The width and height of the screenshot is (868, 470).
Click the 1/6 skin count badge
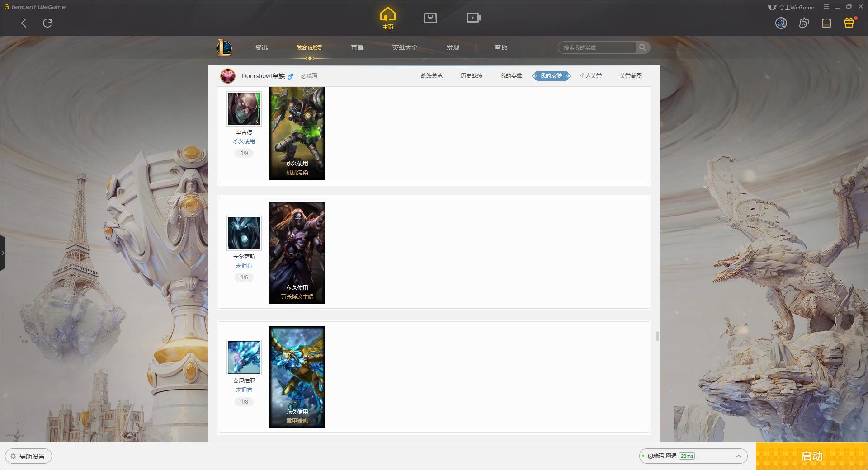point(244,277)
